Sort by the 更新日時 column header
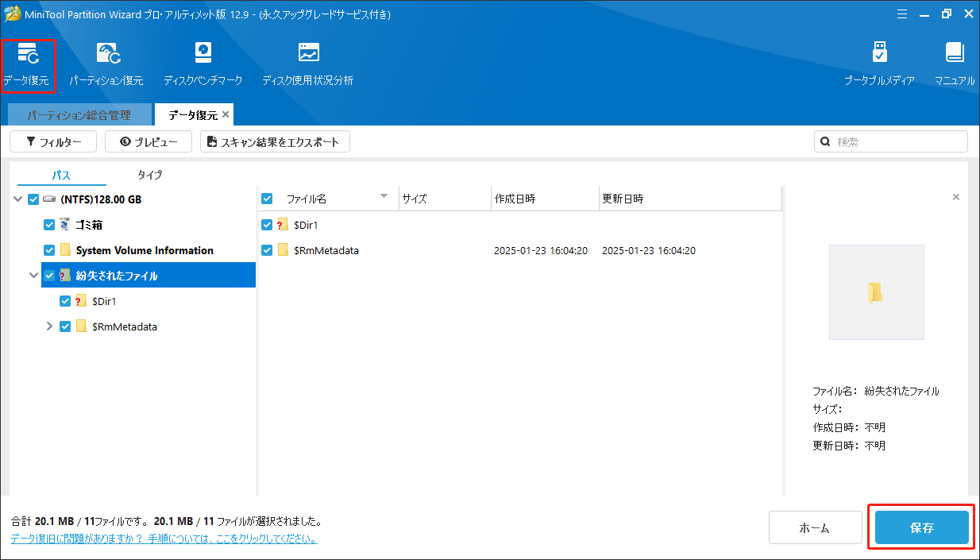Image resolution: width=980 pixels, height=560 pixels. point(690,199)
